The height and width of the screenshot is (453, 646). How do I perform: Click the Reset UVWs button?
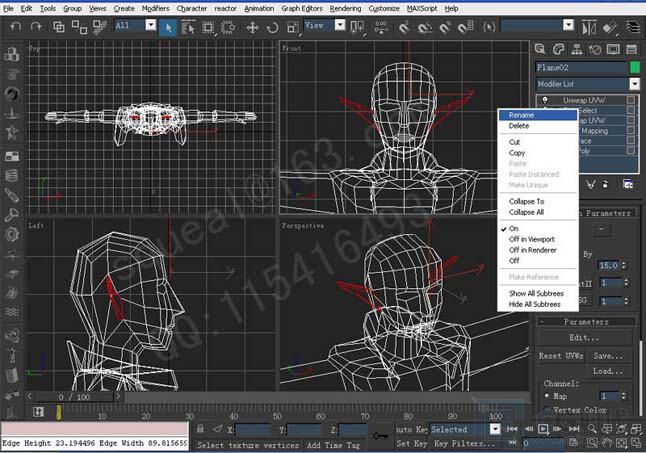coord(561,356)
